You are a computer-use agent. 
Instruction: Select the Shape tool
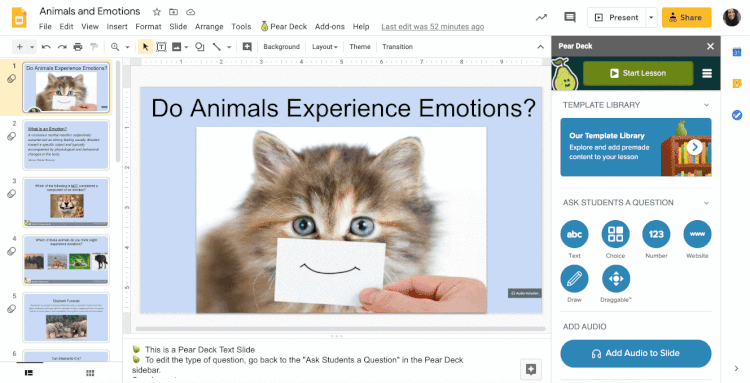(x=200, y=47)
